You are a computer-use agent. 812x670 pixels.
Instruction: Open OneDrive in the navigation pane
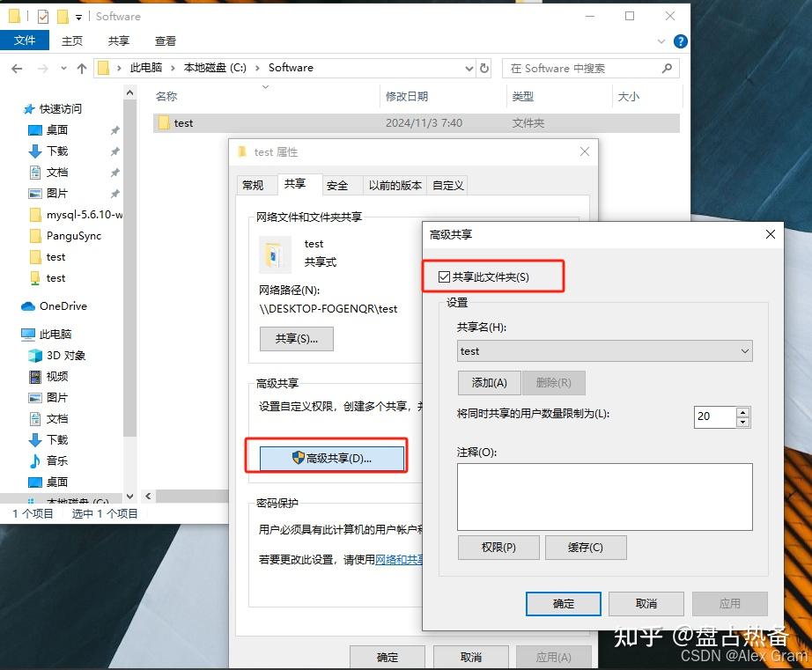tap(63, 306)
